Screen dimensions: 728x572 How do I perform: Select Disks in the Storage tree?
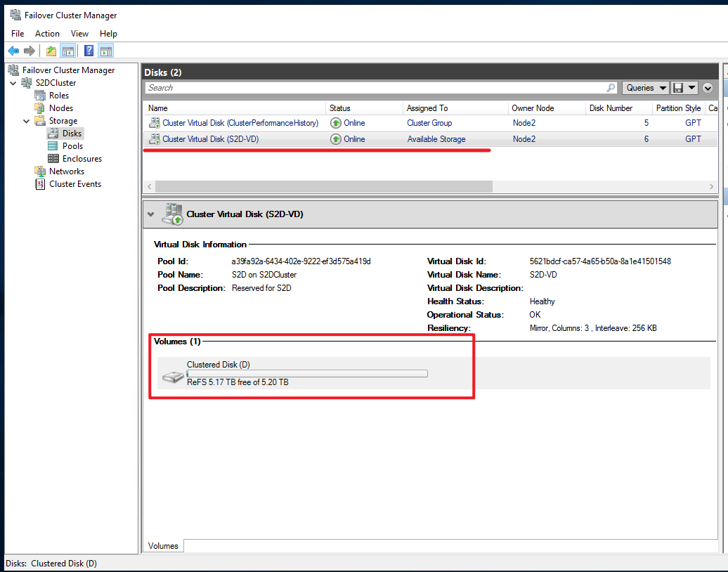coord(72,134)
